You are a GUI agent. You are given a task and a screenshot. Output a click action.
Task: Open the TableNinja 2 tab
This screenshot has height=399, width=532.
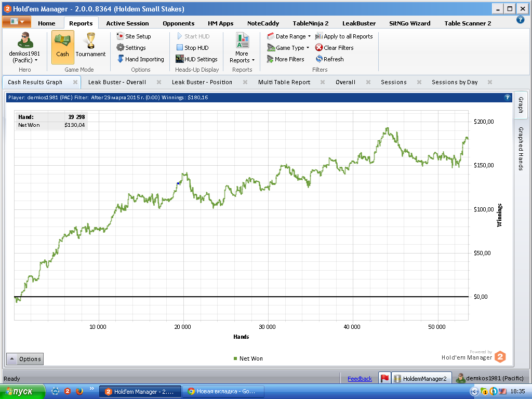pos(311,23)
